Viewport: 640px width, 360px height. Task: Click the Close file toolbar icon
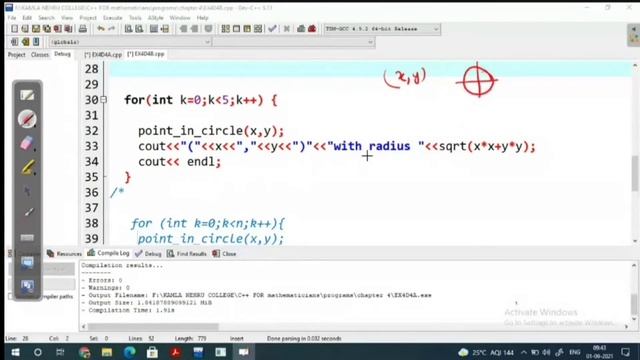[x=58, y=29]
